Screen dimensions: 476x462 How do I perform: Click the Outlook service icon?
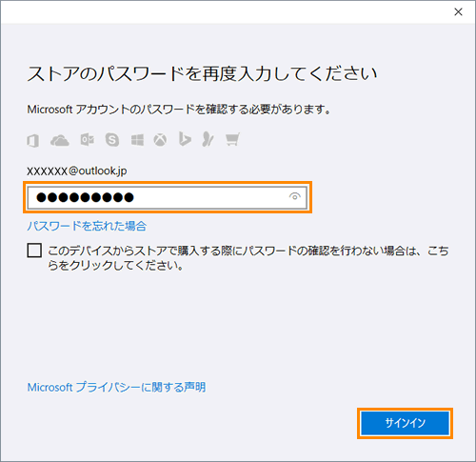(x=87, y=140)
